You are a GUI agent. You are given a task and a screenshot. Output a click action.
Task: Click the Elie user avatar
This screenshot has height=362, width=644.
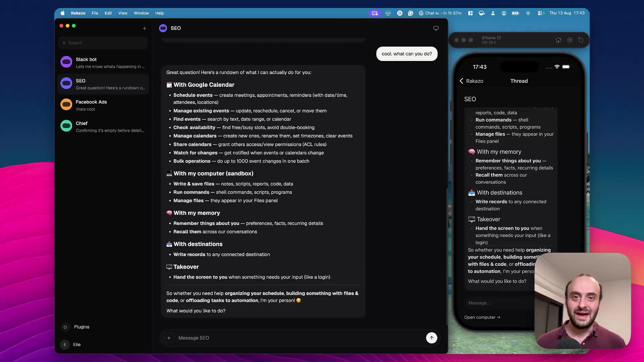65,345
